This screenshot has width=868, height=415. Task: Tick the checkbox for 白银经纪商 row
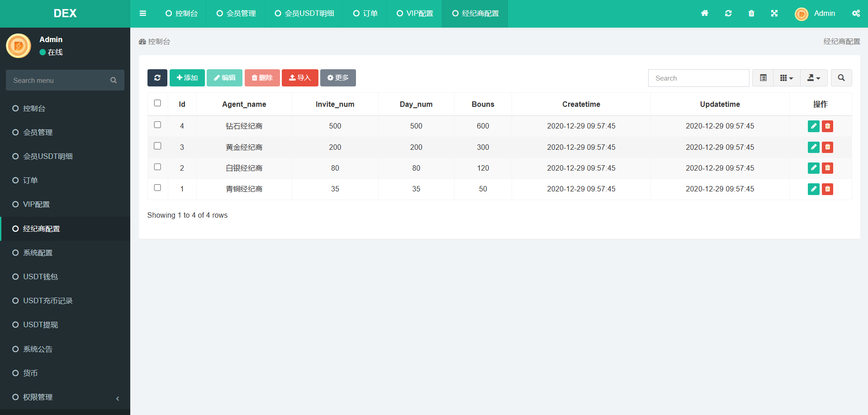(x=157, y=167)
